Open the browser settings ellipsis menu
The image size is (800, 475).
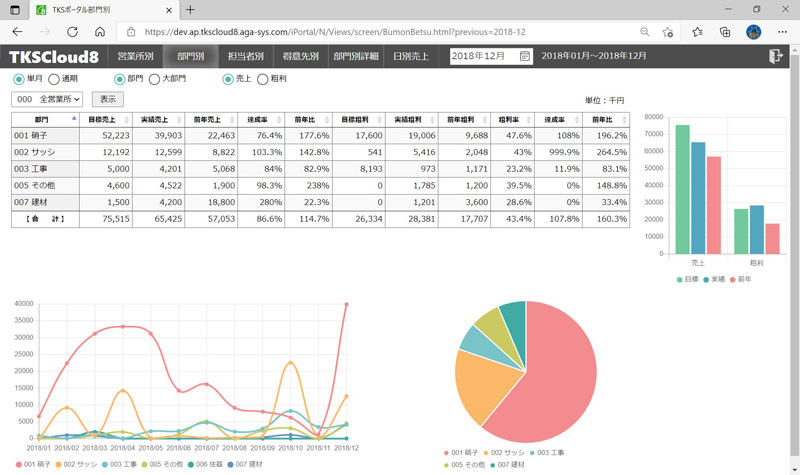[x=781, y=32]
